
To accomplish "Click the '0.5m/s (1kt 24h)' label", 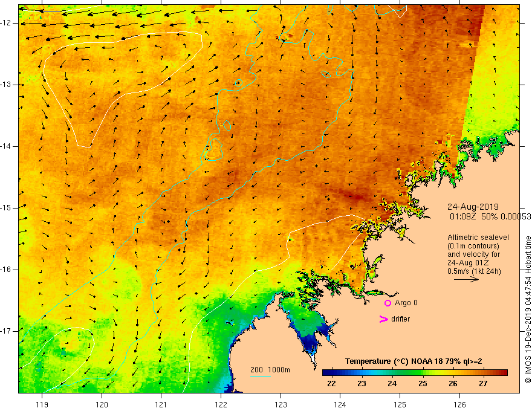I will (474, 271).
